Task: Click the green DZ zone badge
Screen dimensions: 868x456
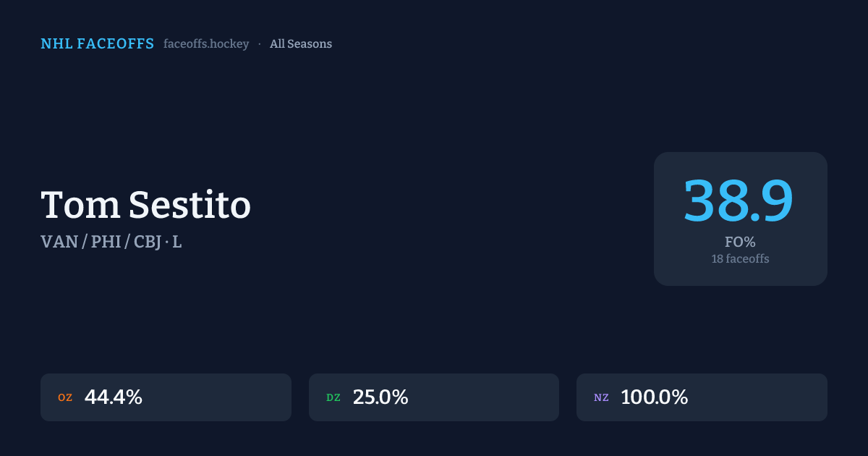Action: click(x=333, y=398)
